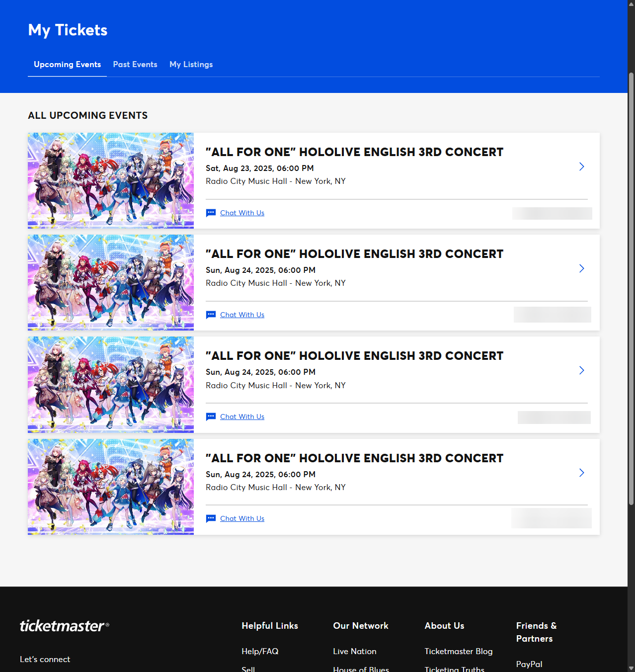635x672 pixels.
Task: Click the scrollbar up arrow
Action: [x=631, y=3]
